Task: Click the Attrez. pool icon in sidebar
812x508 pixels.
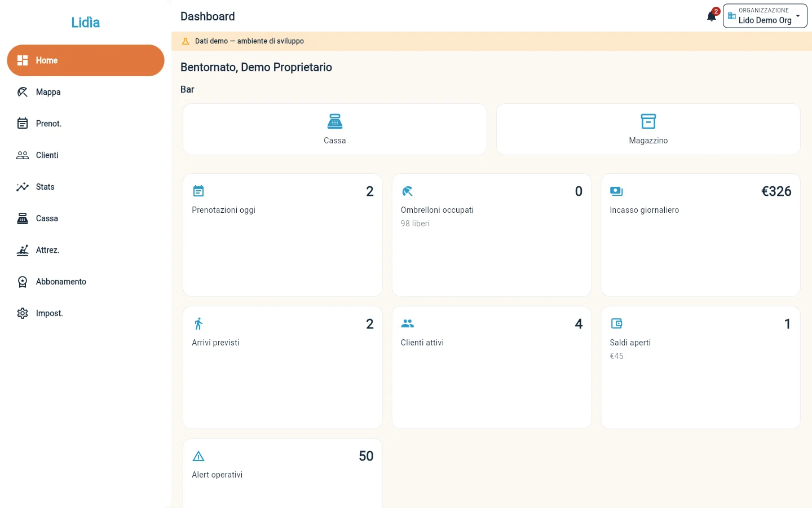Action: (x=23, y=250)
